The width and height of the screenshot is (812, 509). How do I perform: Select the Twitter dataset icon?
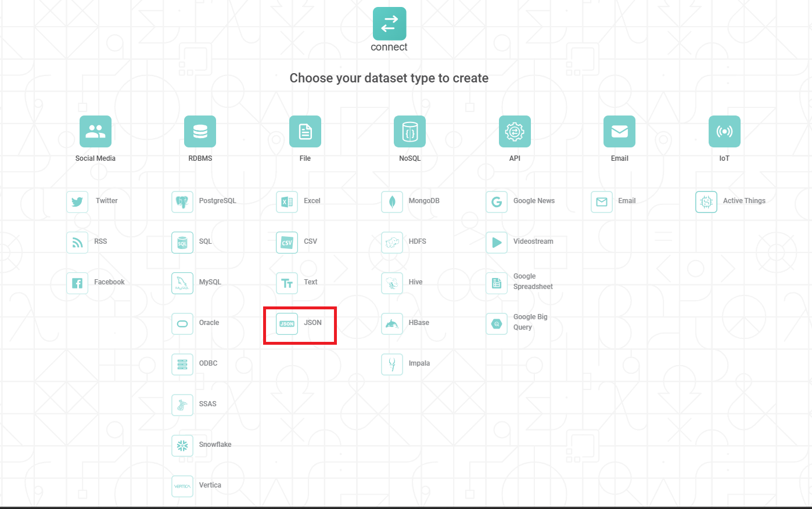tap(77, 202)
